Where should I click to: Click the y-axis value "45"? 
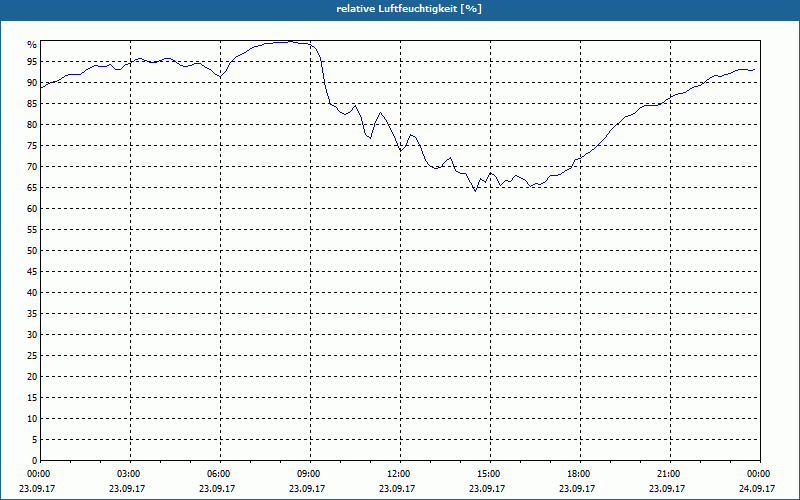click(x=32, y=272)
